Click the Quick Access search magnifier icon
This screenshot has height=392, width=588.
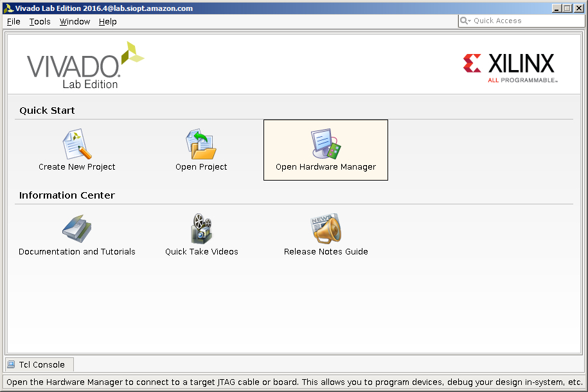pos(464,21)
